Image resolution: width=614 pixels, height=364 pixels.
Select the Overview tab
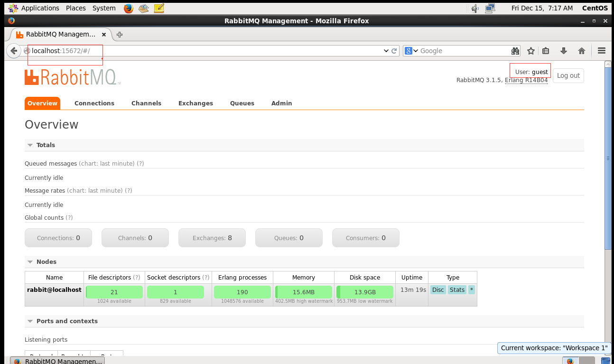pos(42,103)
